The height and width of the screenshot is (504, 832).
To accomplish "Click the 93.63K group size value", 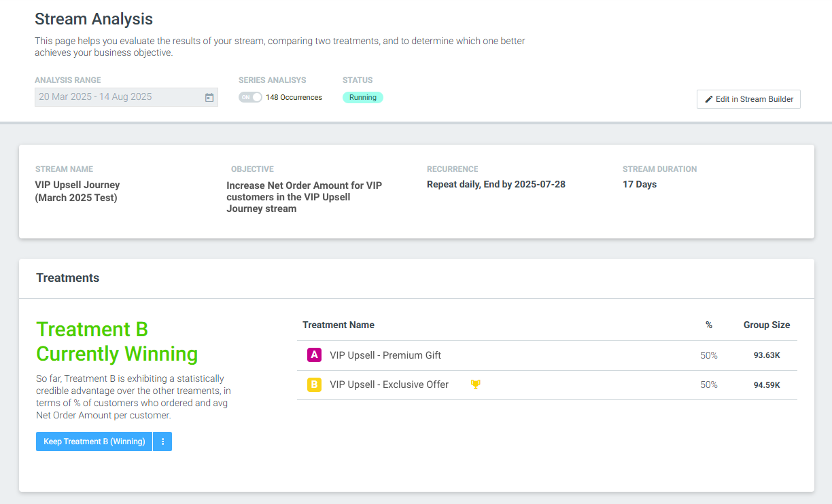I will [767, 355].
